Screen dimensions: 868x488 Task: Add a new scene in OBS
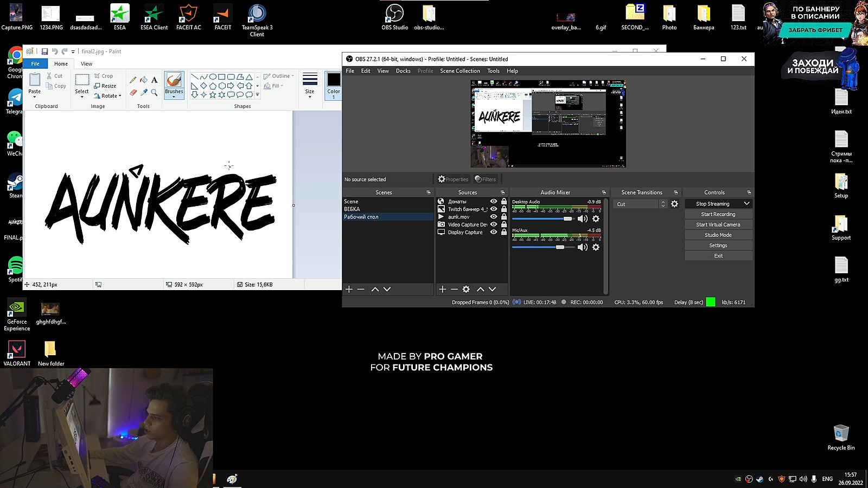[x=349, y=289]
